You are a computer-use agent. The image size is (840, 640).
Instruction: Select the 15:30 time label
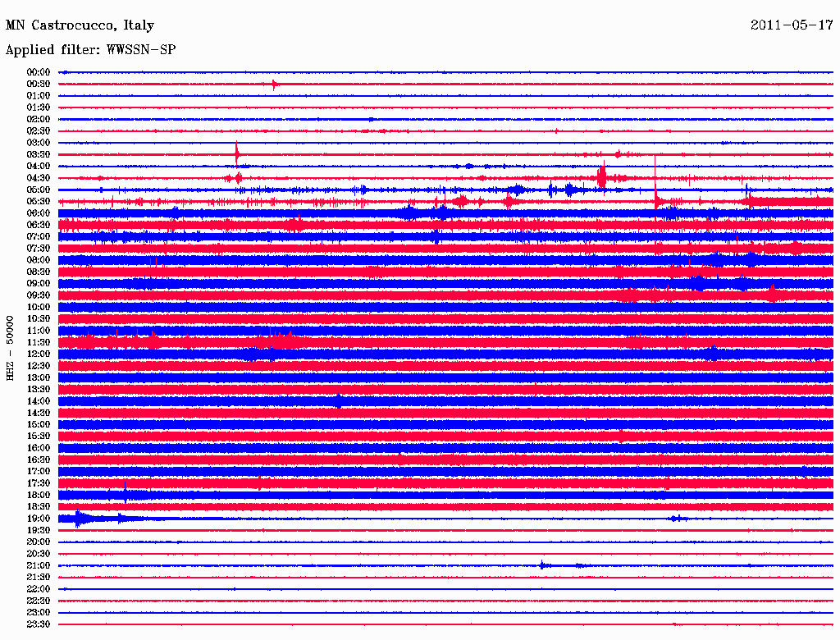click(39, 436)
